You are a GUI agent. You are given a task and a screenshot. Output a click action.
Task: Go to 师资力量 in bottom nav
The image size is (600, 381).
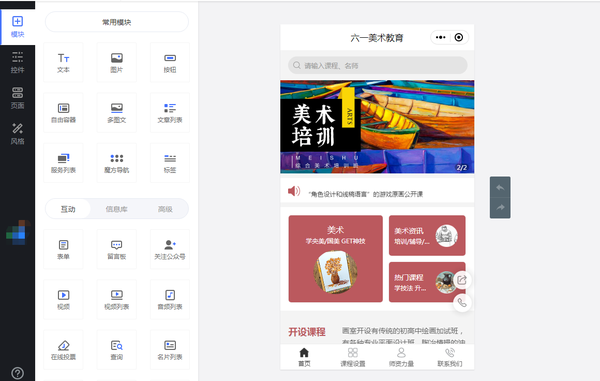point(401,357)
